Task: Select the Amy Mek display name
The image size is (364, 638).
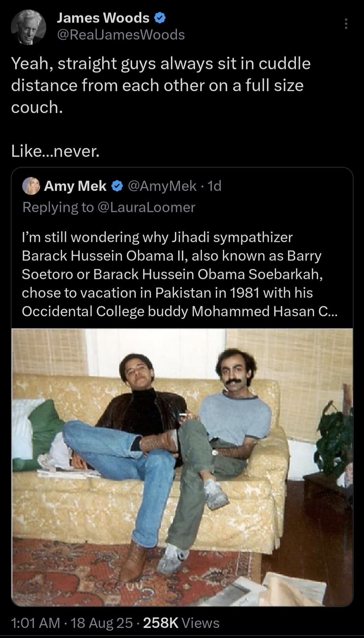Action: coord(75,186)
